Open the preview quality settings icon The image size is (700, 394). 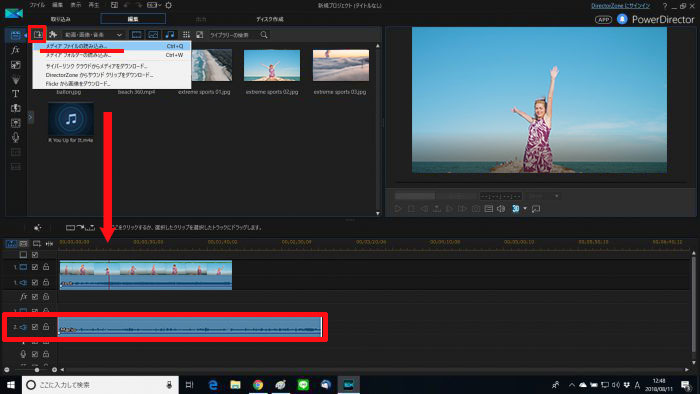(x=489, y=208)
